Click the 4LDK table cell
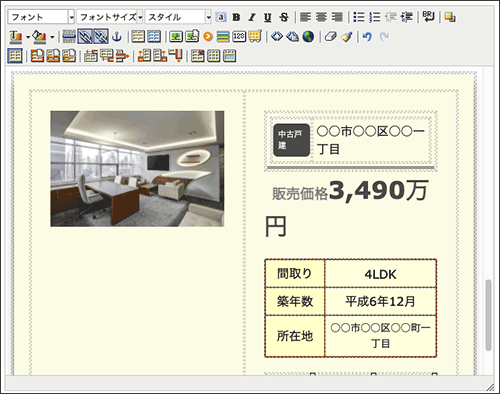 [380, 274]
